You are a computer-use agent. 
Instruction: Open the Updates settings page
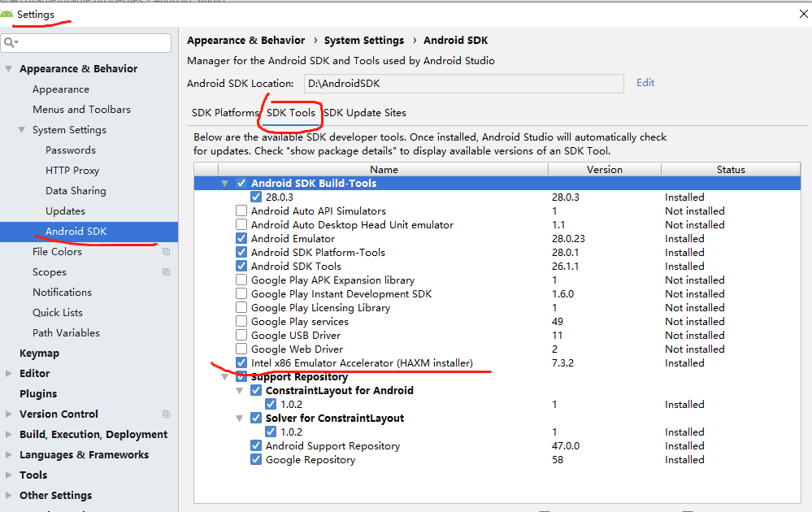[x=65, y=211]
